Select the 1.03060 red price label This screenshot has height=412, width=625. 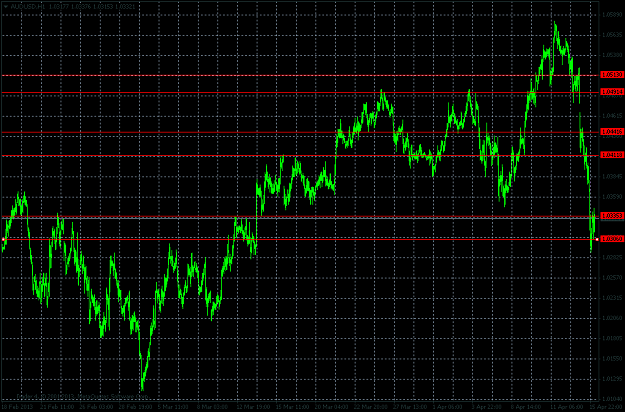coord(612,239)
